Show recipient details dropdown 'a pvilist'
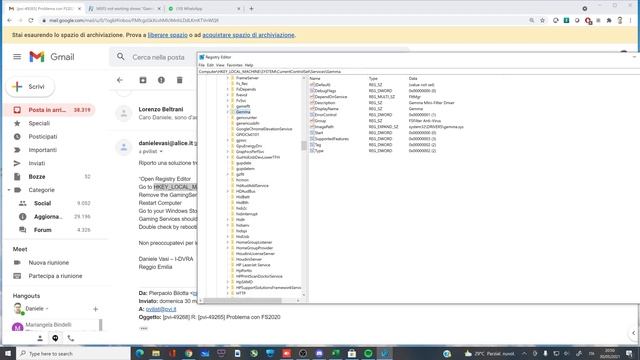This screenshot has height=360, width=640. tap(161, 151)
